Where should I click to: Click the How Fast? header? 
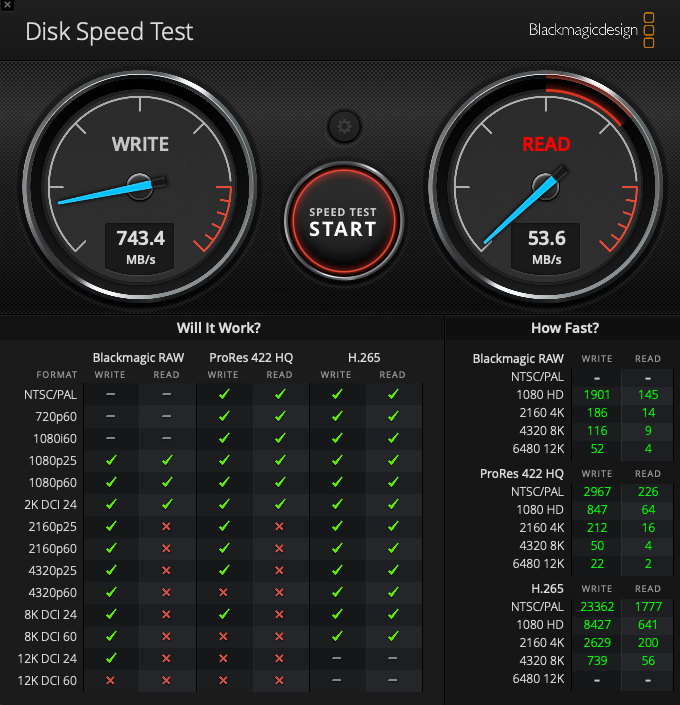pos(565,328)
